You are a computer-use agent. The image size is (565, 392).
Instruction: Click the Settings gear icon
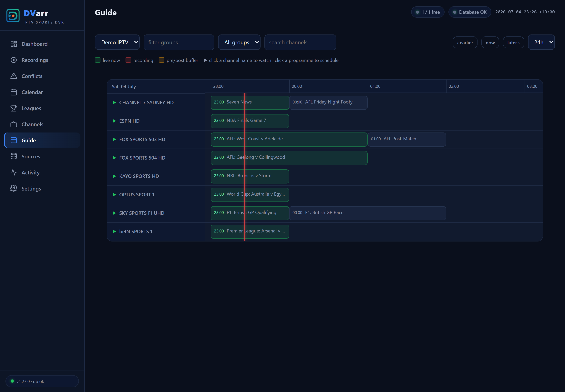[14, 189]
